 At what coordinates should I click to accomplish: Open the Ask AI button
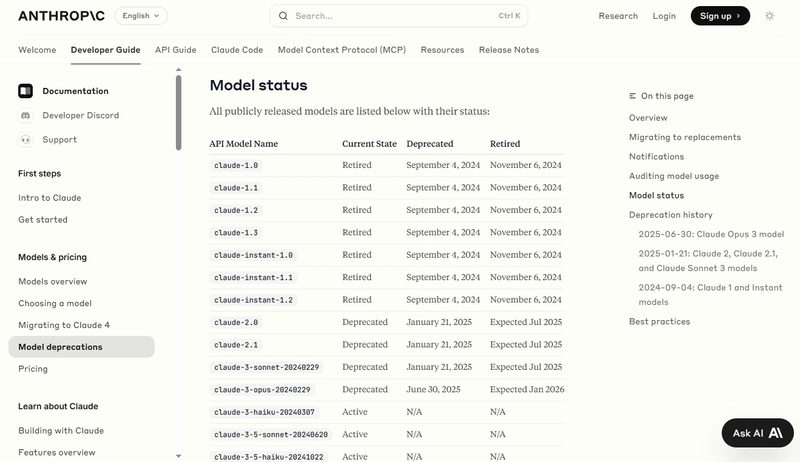point(758,433)
